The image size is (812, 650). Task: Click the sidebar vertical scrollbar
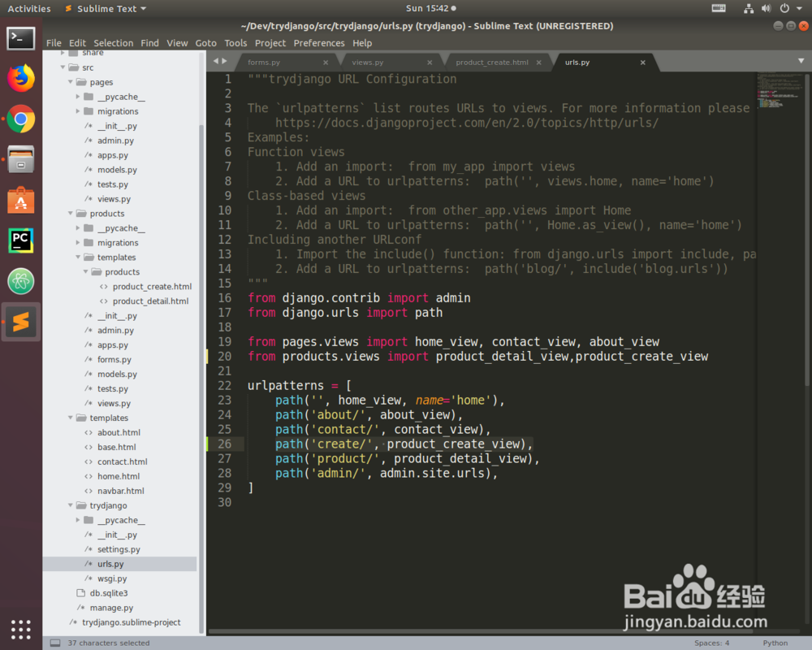tap(201, 379)
